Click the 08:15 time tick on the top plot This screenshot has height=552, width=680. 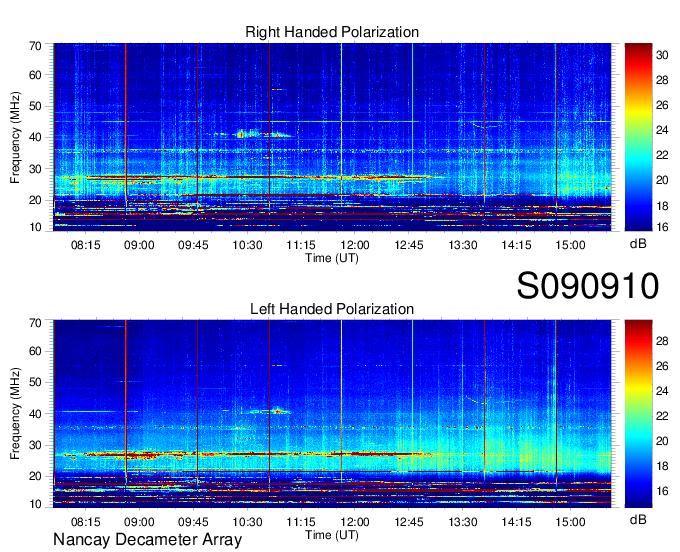pyautogui.click(x=85, y=245)
